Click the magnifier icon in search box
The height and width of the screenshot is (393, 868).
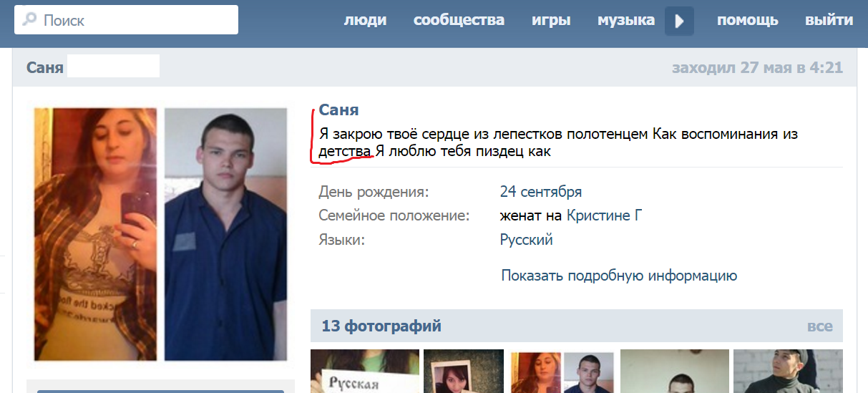pos(29,20)
